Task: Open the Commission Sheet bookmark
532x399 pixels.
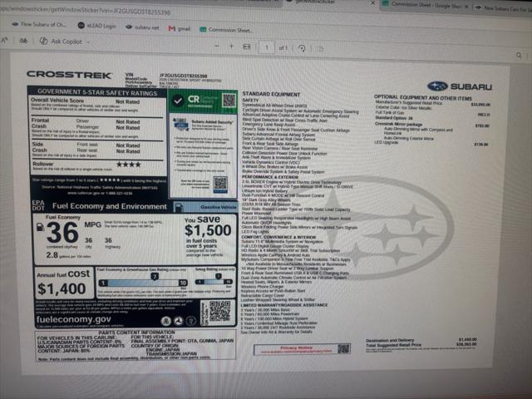Action: (x=226, y=30)
